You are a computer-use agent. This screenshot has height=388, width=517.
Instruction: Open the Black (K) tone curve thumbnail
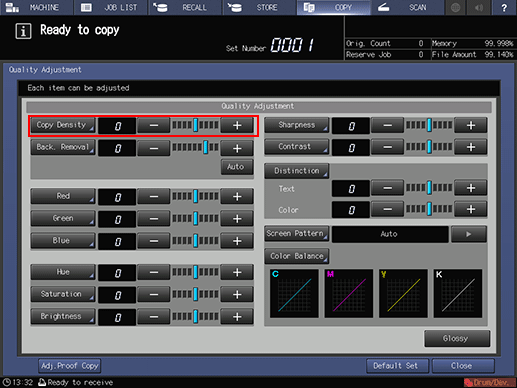point(458,293)
